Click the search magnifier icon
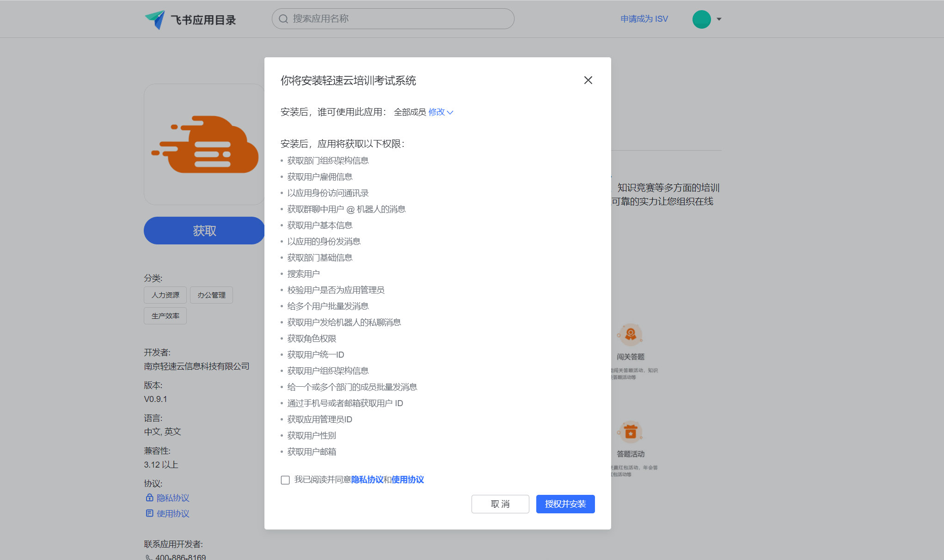Image resolution: width=944 pixels, height=560 pixels. pyautogui.click(x=283, y=19)
